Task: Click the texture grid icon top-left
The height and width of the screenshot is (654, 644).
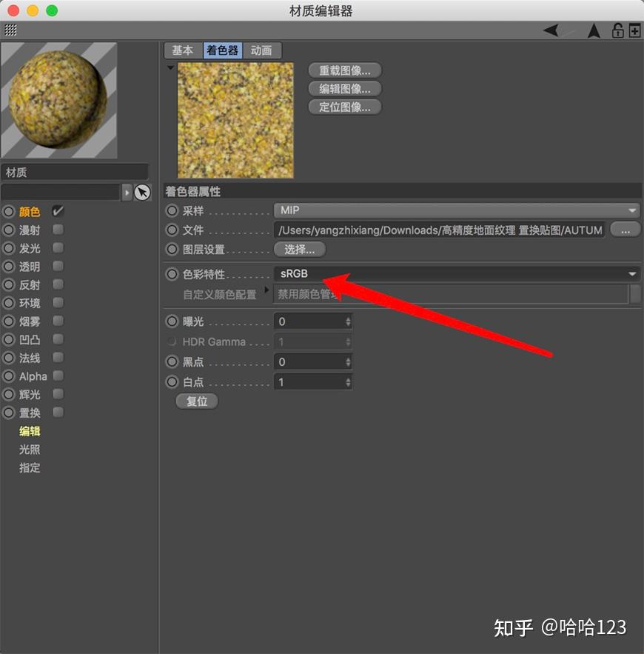Action: 10,30
